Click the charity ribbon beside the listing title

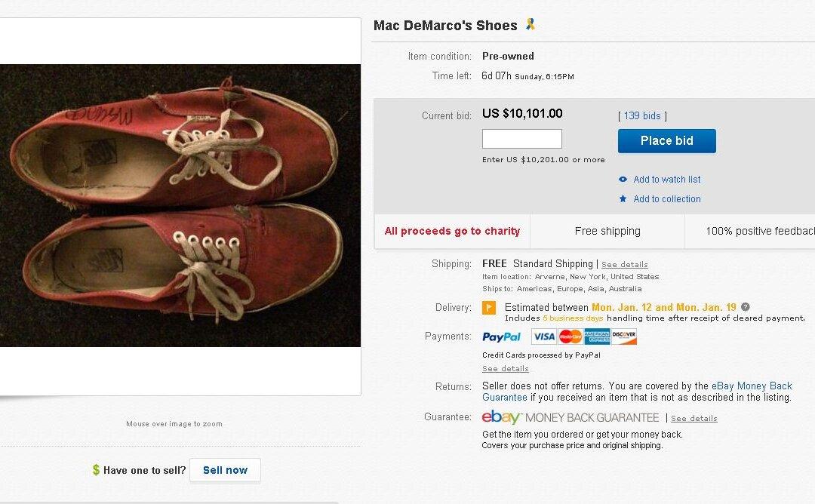(529, 25)
